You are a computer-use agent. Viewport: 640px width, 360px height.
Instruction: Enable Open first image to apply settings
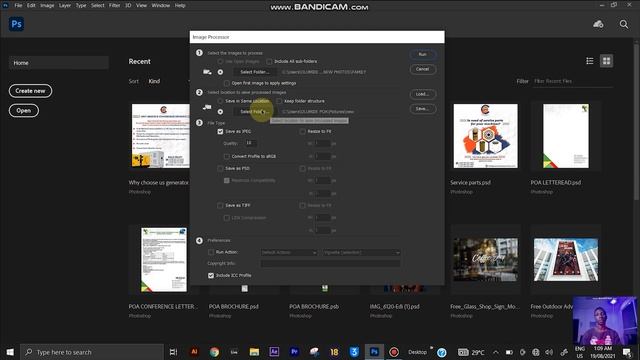click(227, 83)
